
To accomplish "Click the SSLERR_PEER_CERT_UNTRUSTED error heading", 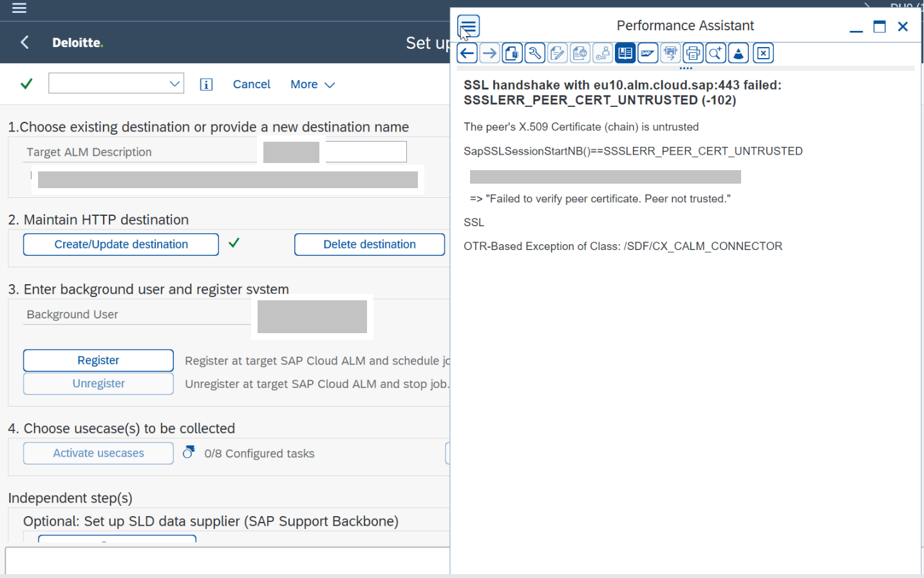I will point(623,92).
